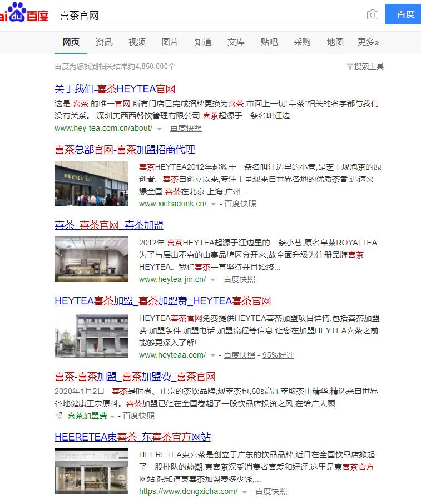This screenshot has width=421, height=504.
Task: Expand dropdown arrow after heyteaa.com URL
Action: tap(212, 356)
